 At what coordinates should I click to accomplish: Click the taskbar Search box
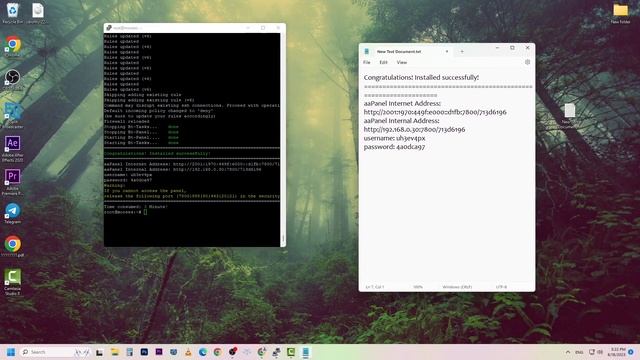point(55,352)
